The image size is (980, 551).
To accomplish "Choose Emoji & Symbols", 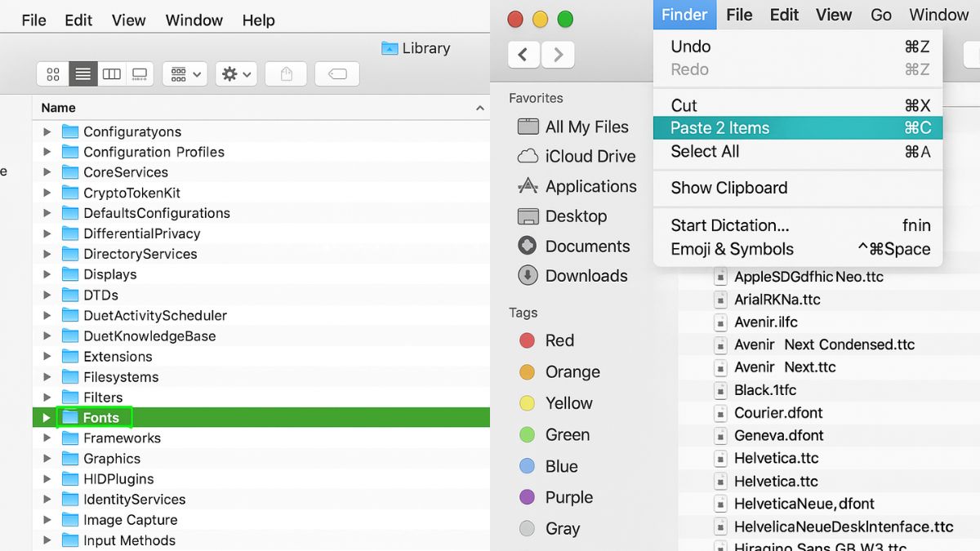I will [x=798, y=250].
